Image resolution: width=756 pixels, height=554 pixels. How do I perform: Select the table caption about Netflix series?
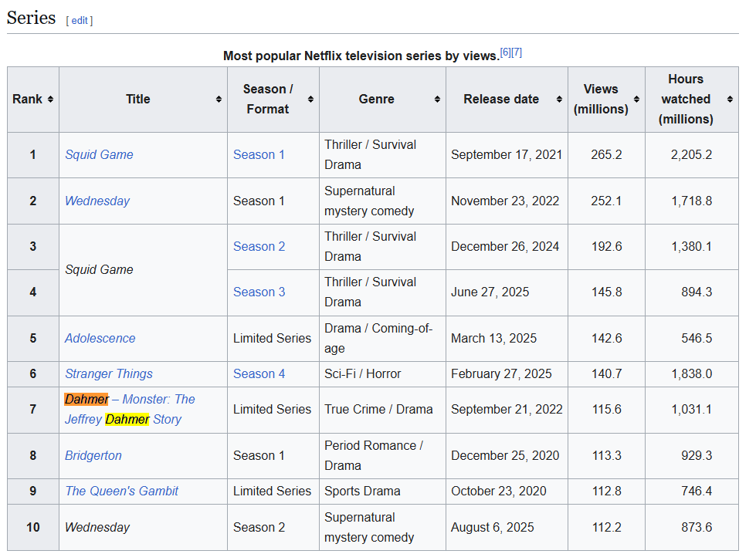click(361, 56)
